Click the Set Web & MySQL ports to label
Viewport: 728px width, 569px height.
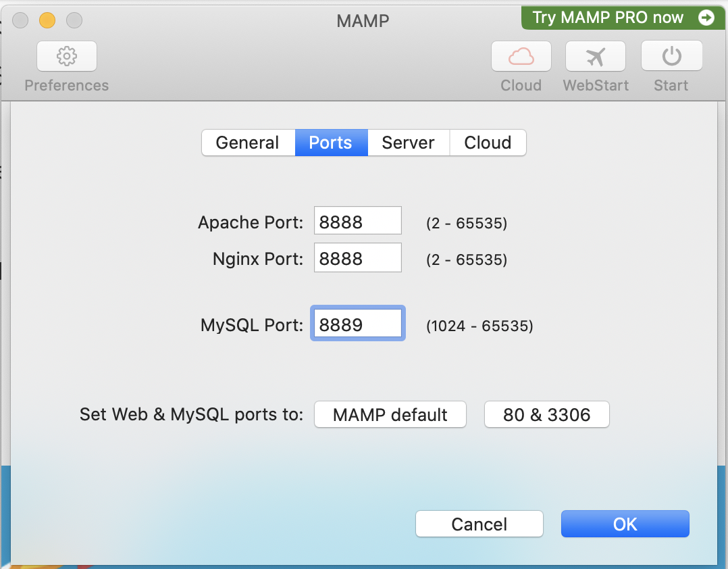pos(191,414)
